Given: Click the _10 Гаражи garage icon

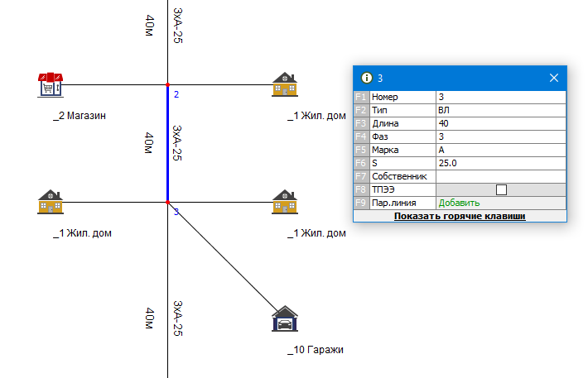Looking at the screenshot, I should pyautogui.click(x=285, y=318).
